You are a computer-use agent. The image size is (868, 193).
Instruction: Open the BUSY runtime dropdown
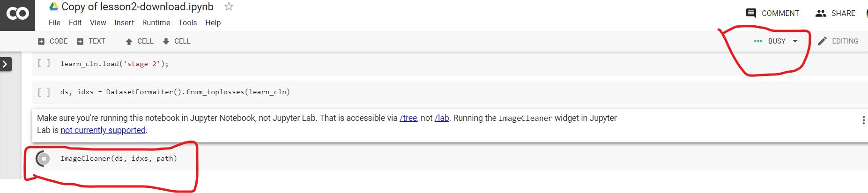(x=795, y=41)
